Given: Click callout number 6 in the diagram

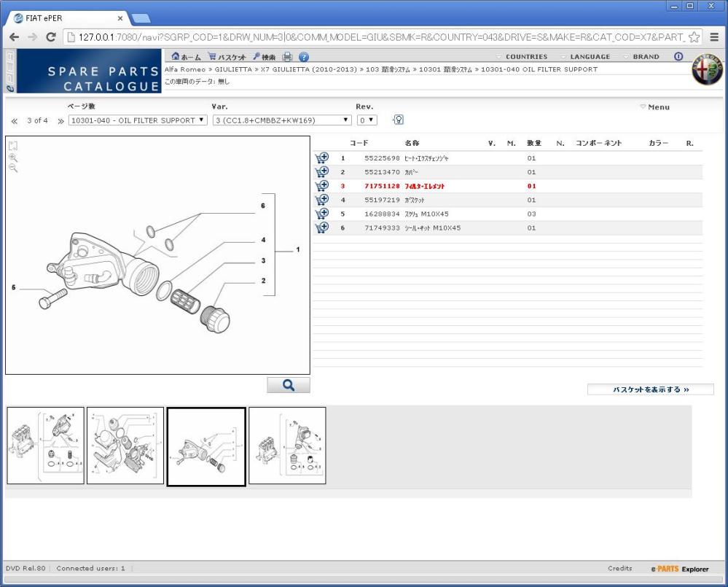Looking at the screenshot, I should [x=263, y=206].
